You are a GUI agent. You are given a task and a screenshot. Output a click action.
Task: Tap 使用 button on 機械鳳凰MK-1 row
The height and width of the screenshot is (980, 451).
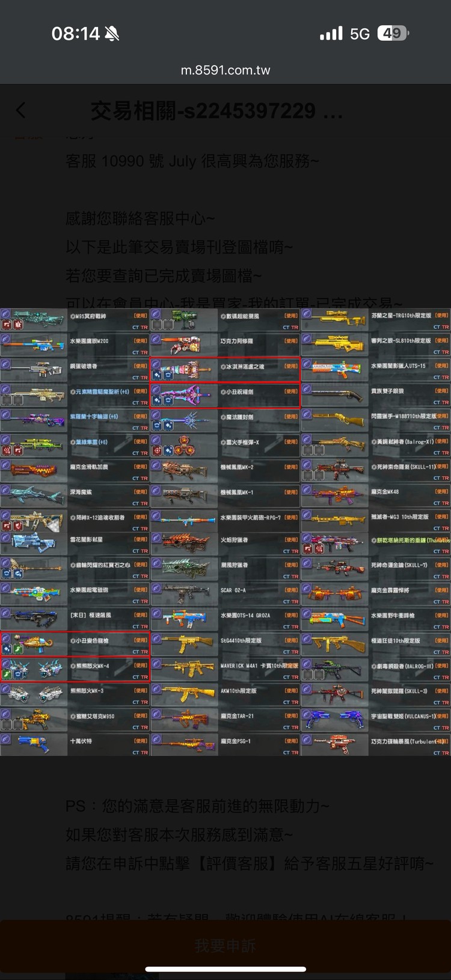291,492
